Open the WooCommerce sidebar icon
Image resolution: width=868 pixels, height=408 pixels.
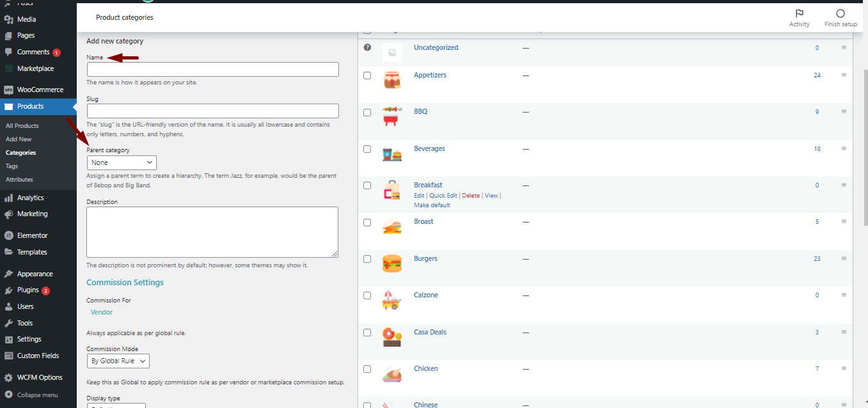click(8, 90)
